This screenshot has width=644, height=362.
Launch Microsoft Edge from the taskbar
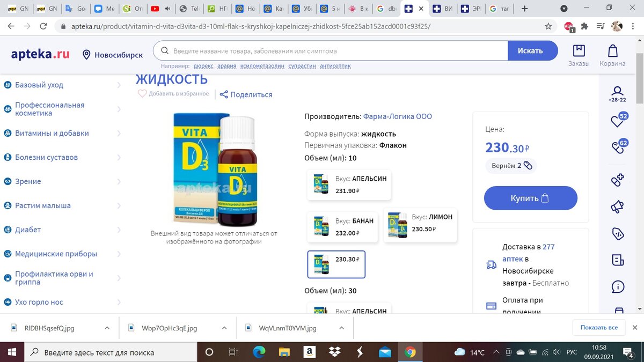click(260, 352)
